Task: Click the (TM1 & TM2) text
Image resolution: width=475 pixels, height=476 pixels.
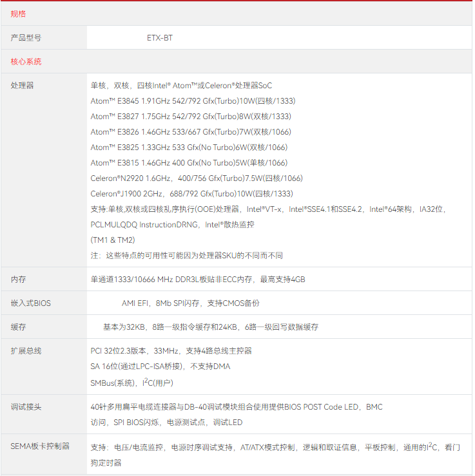Action: tap(113, 240)
